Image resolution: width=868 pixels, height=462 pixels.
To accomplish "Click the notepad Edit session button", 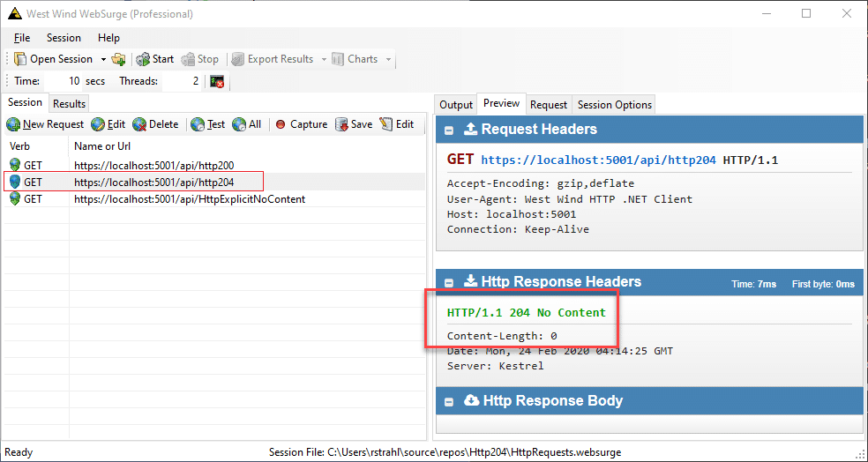I will coord(397,124).
